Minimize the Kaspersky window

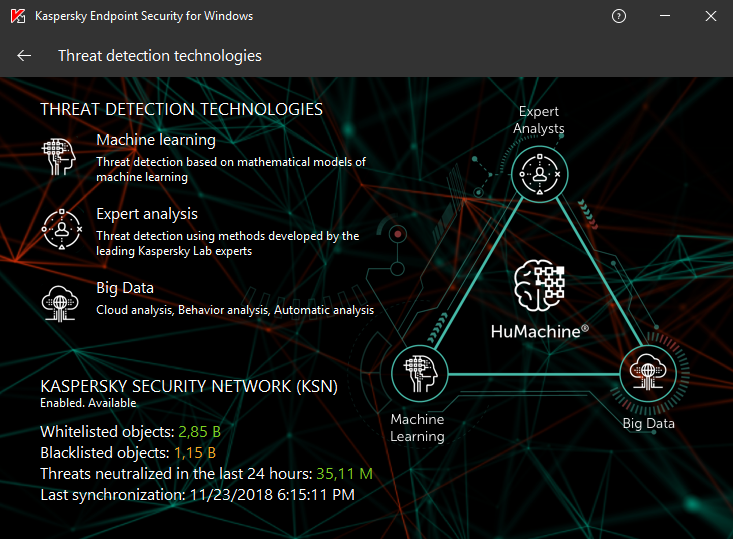665,17
